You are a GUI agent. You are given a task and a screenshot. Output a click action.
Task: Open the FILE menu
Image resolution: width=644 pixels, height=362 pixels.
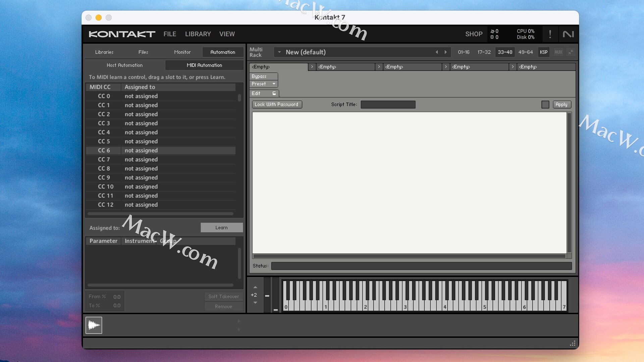170,34
